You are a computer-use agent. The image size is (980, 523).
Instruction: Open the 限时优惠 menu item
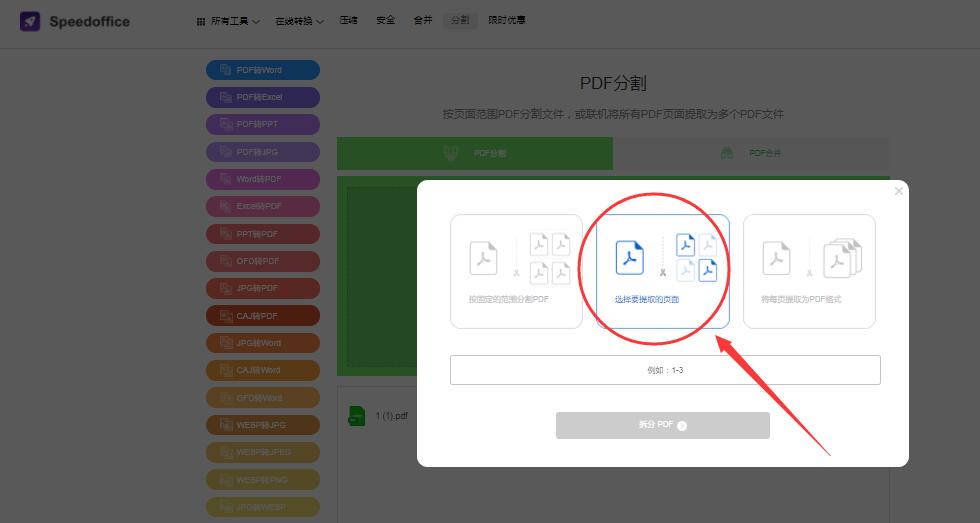point(507,20)
